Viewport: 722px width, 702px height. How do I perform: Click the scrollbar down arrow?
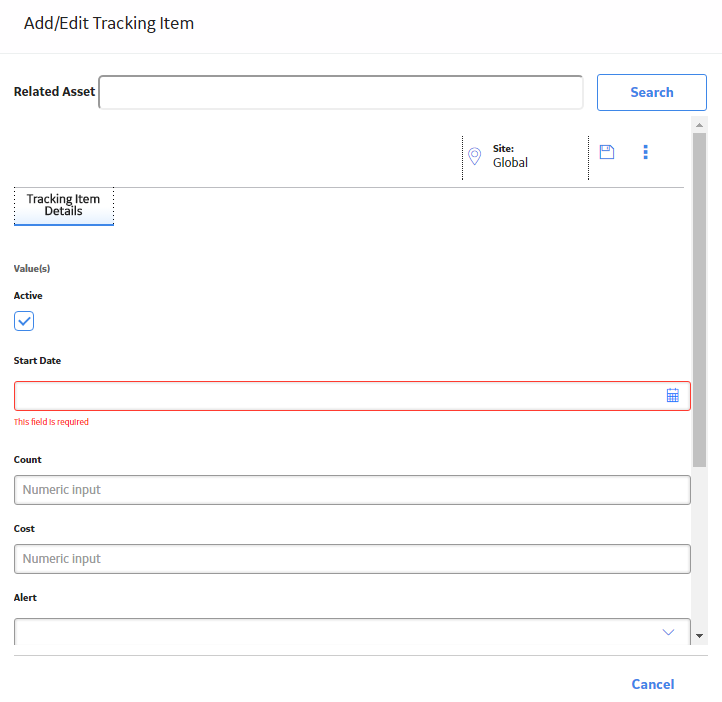click(699, 636)
